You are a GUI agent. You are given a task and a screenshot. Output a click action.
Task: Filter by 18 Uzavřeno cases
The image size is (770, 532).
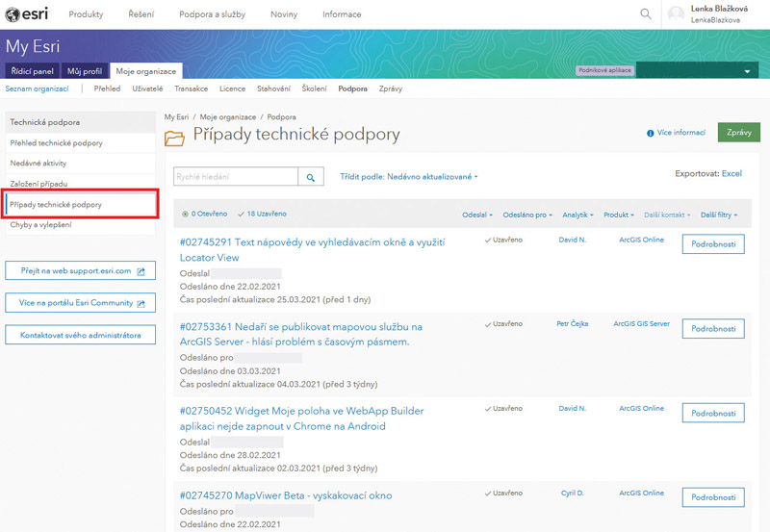[262, 214]
